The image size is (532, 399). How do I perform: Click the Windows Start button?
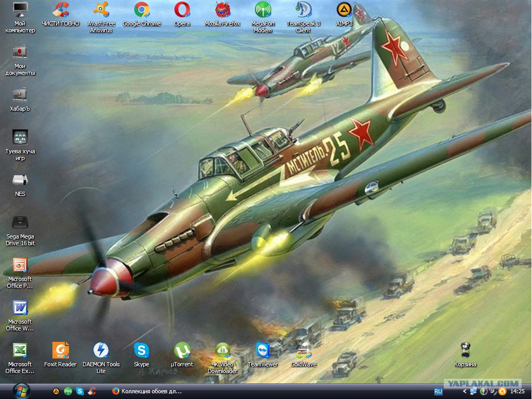tap(21, 391)
